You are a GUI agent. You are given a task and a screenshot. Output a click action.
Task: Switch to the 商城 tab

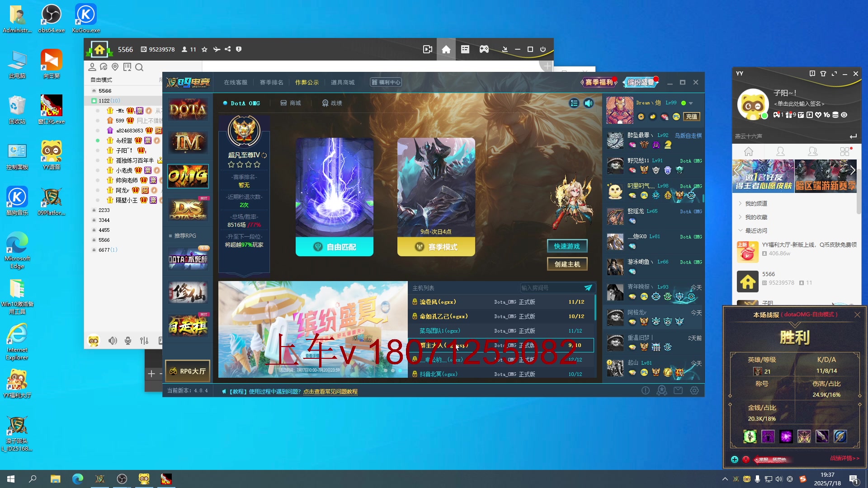pyautogui.click(x=291, y=103)
